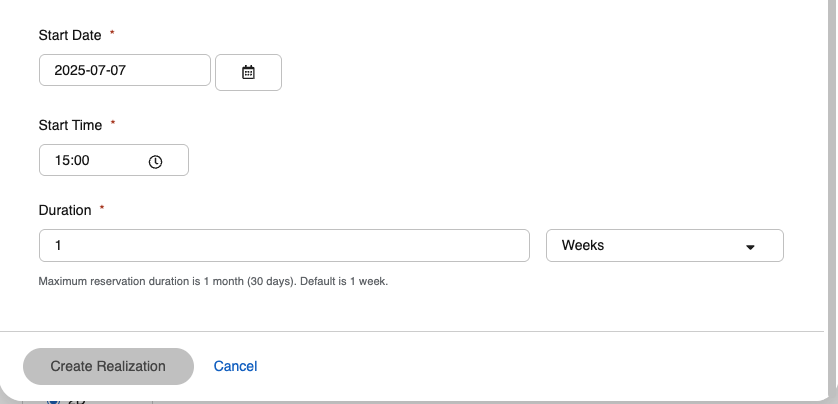The width and height of the screenshot is (838, 404).
Task: Click the red asterisk beside Start Date
Action: point(112,34)
